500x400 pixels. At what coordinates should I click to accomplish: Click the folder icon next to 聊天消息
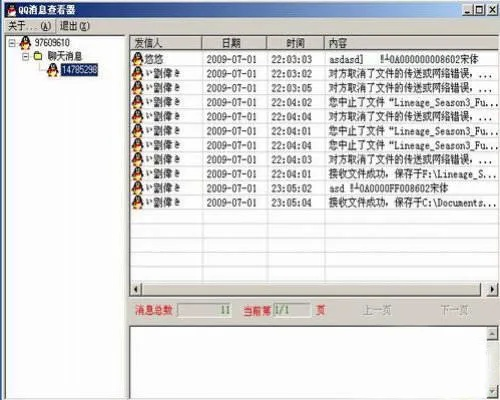38,56
